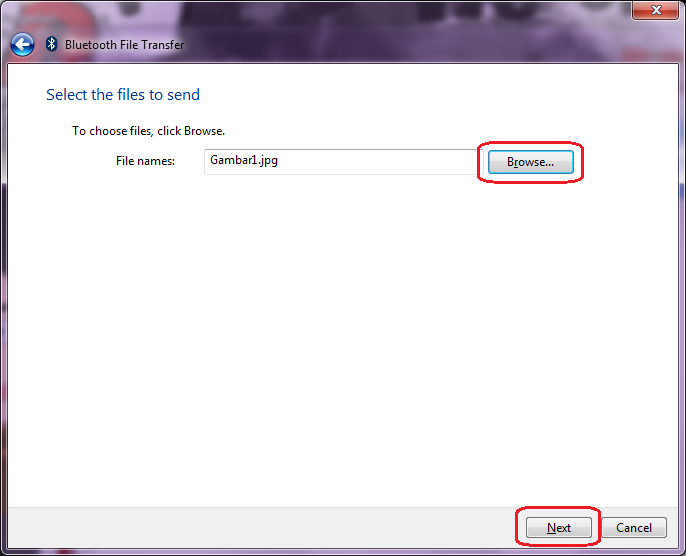The width and height of the screenshot is (686, 556).
Task: Click the File names input field
Action: [x=343, y=162]
